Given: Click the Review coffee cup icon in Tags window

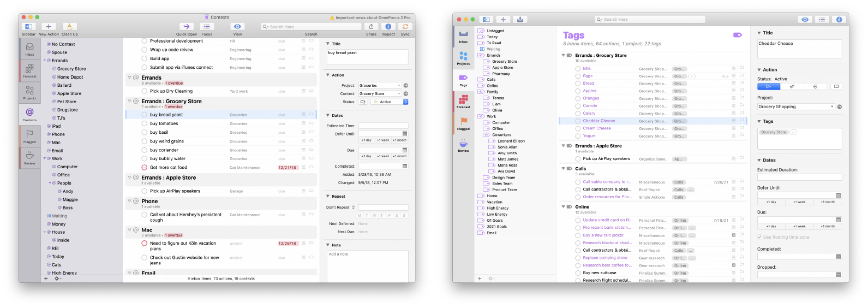Looking at the screenshot, I should coord(463,145).
